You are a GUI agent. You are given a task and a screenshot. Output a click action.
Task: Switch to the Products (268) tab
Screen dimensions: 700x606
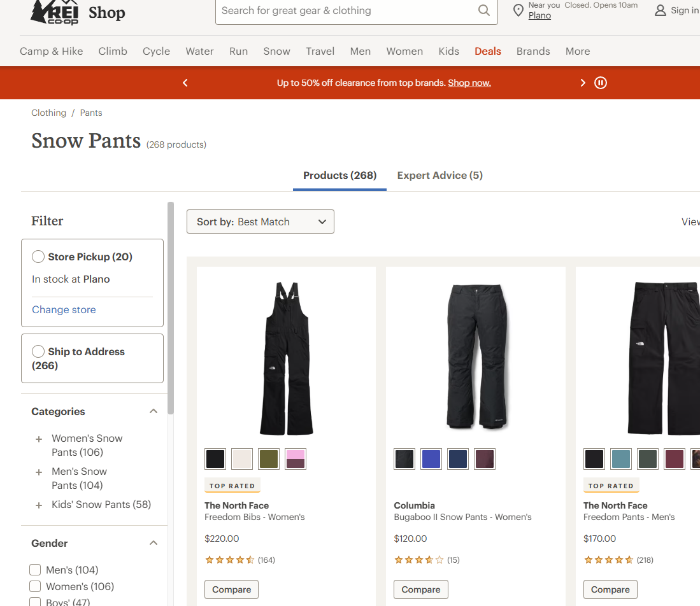point(339,176)
